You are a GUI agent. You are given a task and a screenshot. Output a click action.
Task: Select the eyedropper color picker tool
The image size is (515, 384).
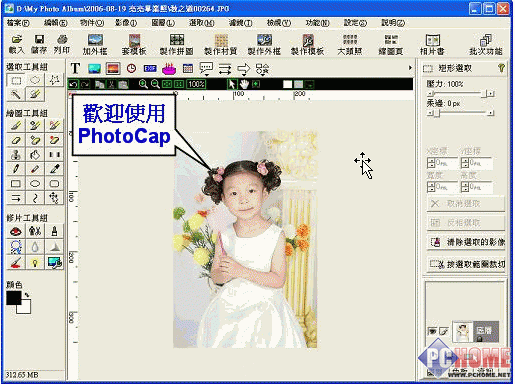(54, 169)
